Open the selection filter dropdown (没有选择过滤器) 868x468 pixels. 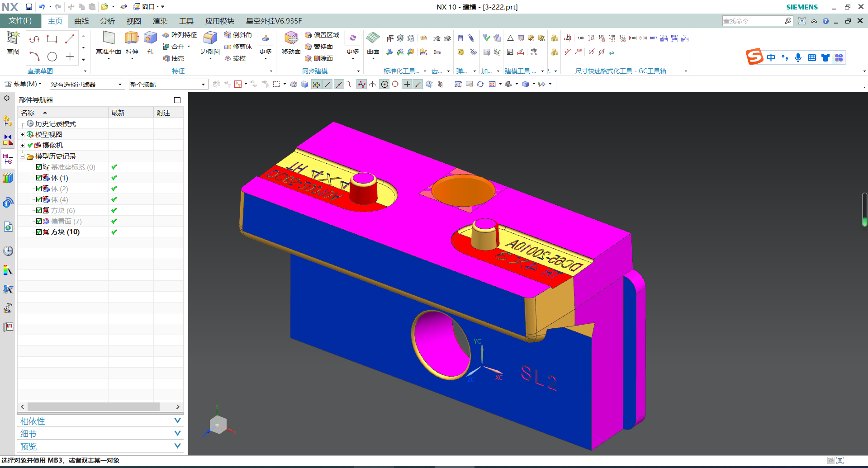pos(120,85)
